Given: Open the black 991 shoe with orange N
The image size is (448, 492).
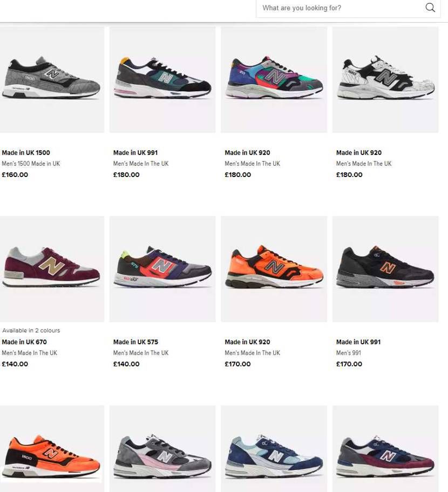Looking at the screenshot, I should point(385,269).
